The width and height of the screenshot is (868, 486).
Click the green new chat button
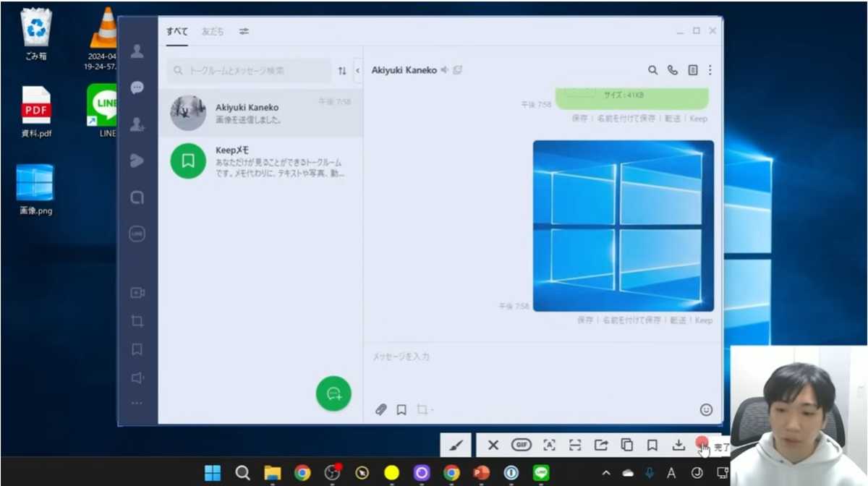click(x=333, y=393)
